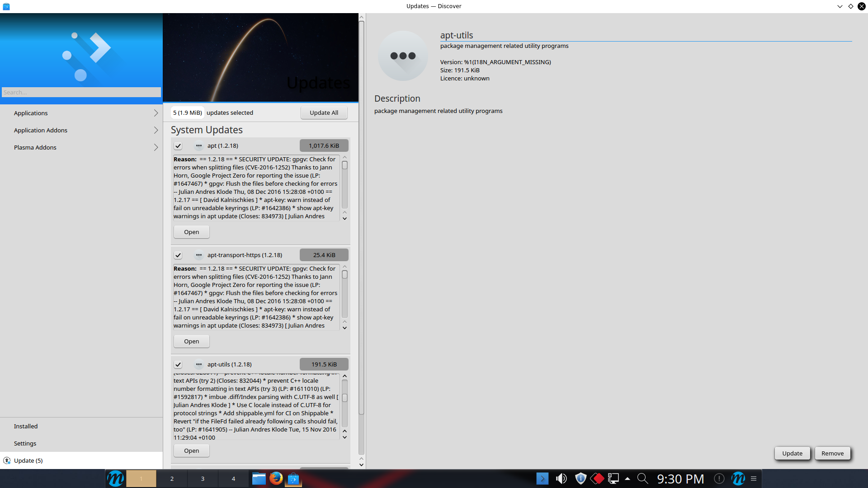Uncheck the apt-utils update checkbox
Screen dimensions: 868x488
click(178, 365)
